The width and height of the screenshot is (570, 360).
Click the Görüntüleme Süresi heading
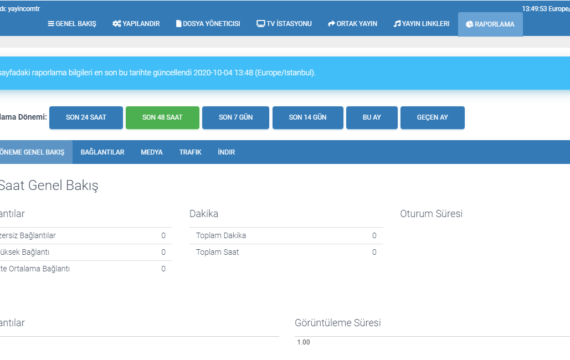(x=338, y=323)
